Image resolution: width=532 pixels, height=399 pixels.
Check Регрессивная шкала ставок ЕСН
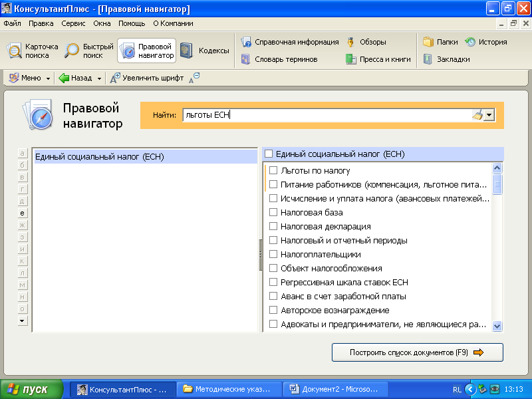coord(273,282)
